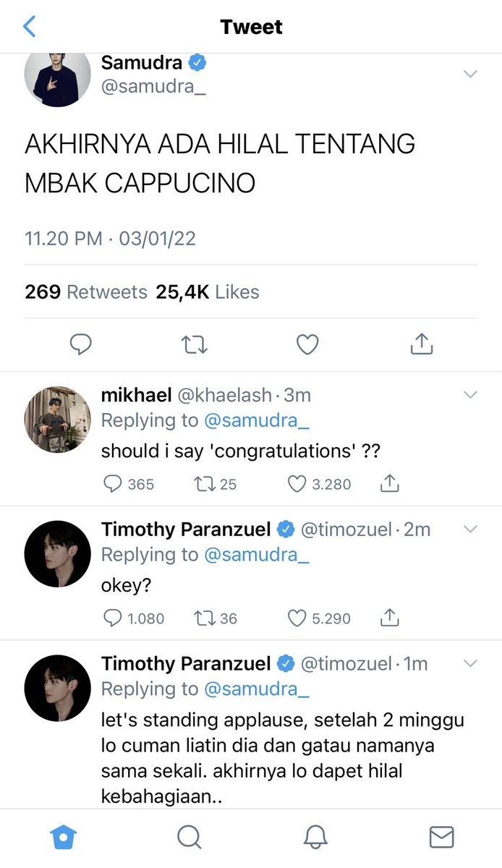The image size is (502, 868).
Task: Open the Search tab
Action: point(189,838)
